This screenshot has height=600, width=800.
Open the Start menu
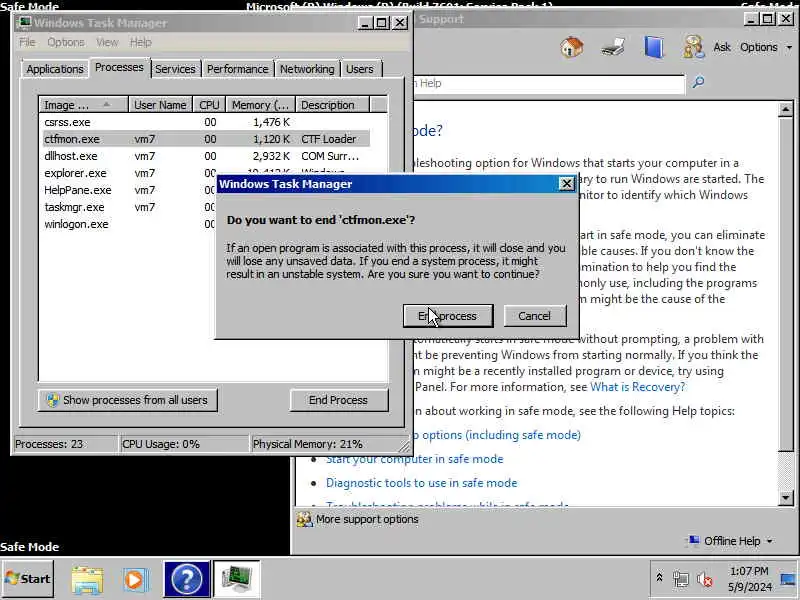[x=28, y=579]
